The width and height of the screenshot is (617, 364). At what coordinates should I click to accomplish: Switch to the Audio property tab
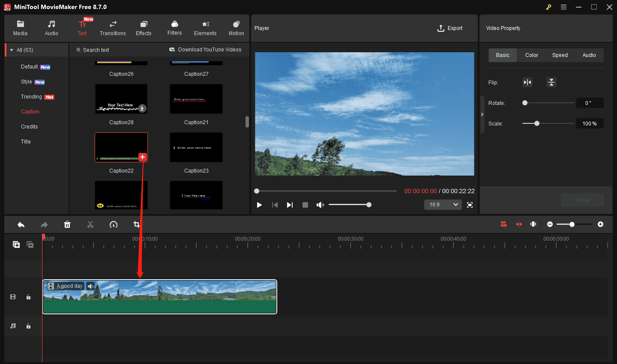coord(589,55)
